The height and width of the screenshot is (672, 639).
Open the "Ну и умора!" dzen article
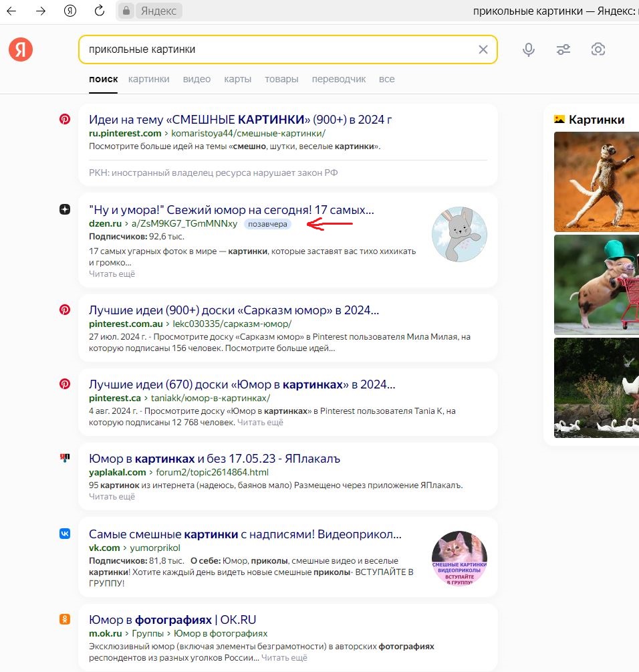point(231,209)
